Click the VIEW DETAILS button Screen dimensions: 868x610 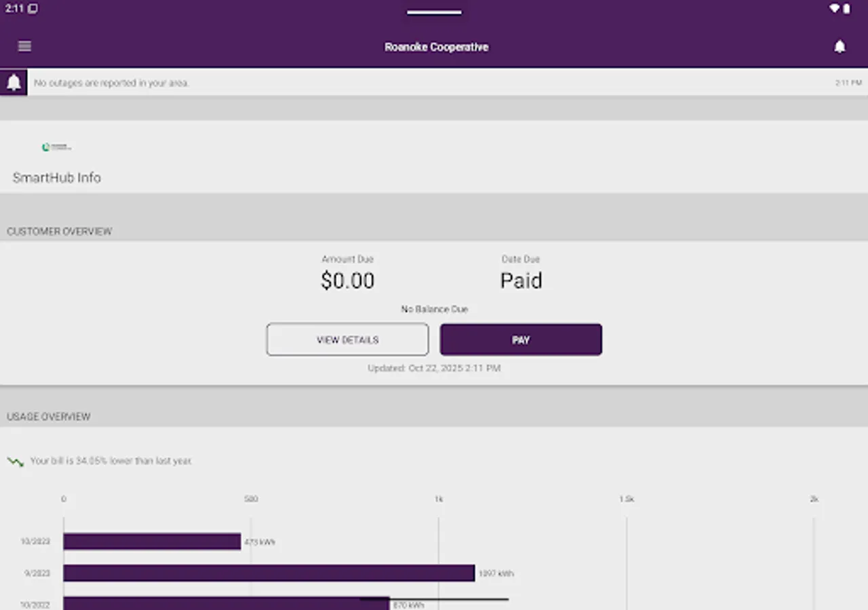[347, 340]
